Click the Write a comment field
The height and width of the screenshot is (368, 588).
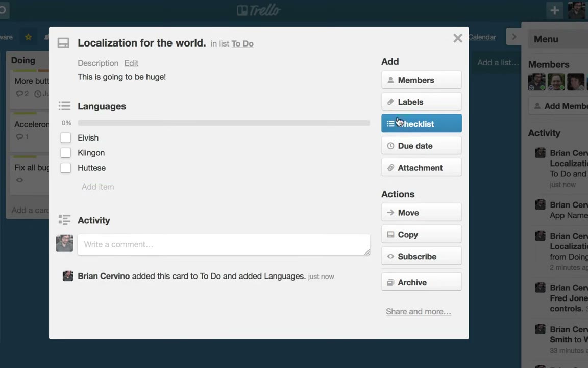pos(224,244)
